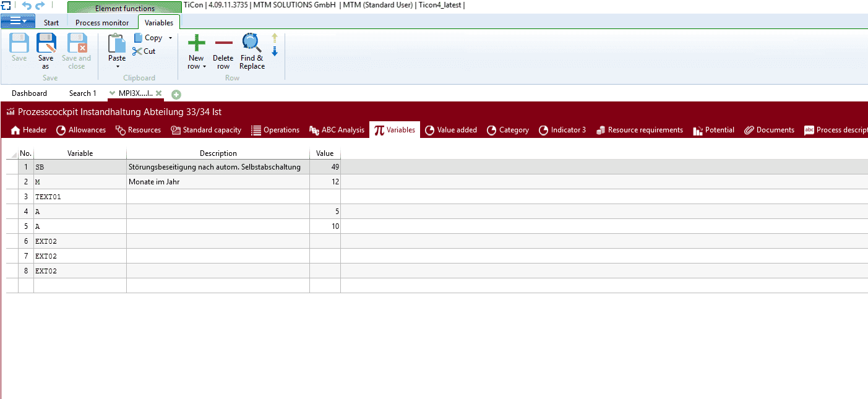Click the Save as icon
This screenshot has height=399, width=868.
[x=46, y=44]
